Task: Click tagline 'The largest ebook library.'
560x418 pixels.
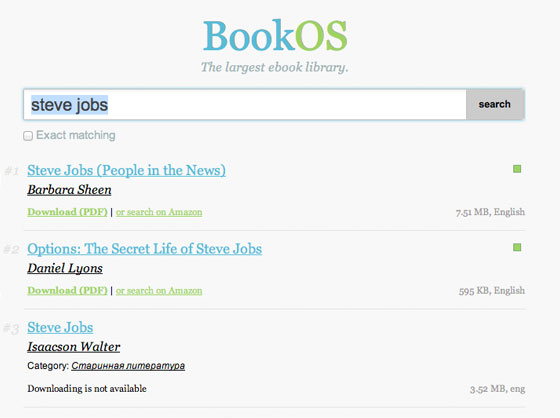Action: [274, 67]
